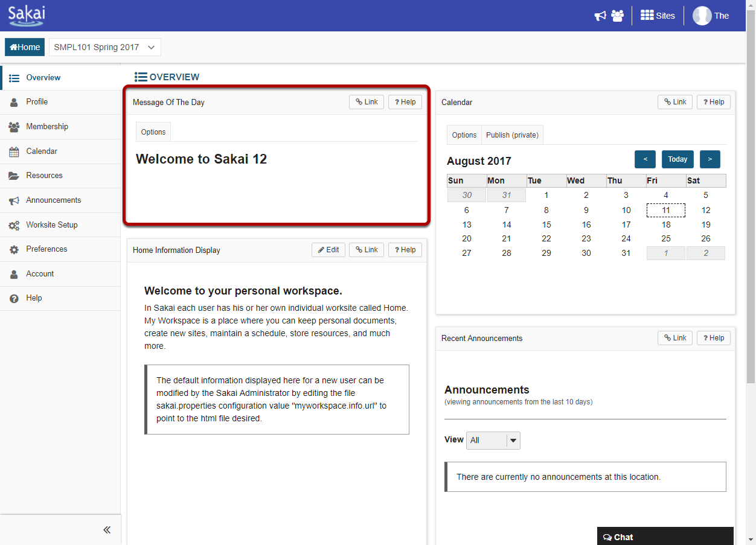
Task: Open Profile from the sidebar
Action: point(60,102)
